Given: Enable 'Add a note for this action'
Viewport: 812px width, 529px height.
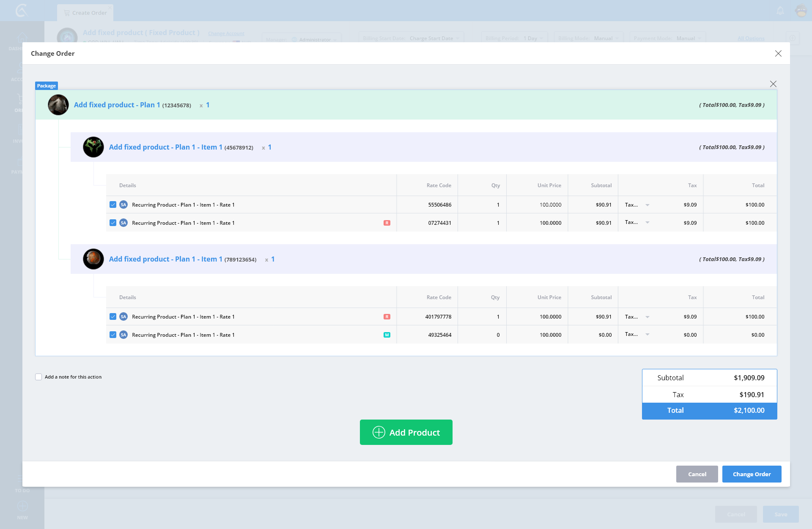Looking at the screenshot, I should 38,377.
